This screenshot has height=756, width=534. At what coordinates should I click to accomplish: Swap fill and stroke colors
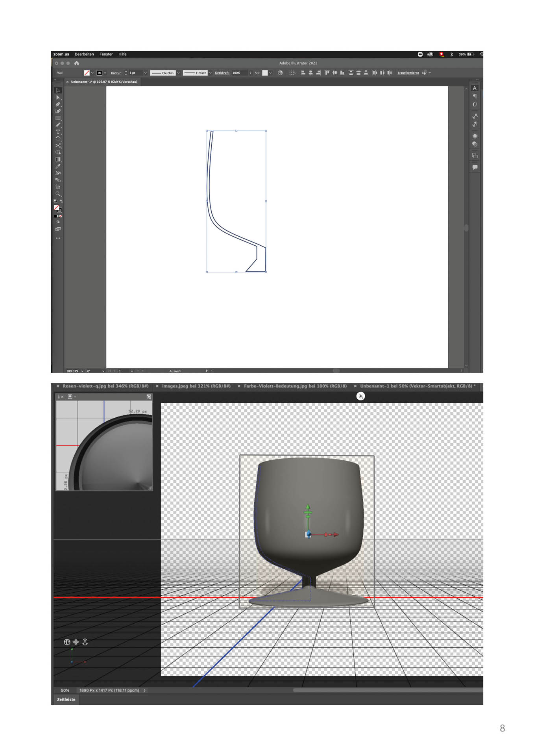coord(61,201)
